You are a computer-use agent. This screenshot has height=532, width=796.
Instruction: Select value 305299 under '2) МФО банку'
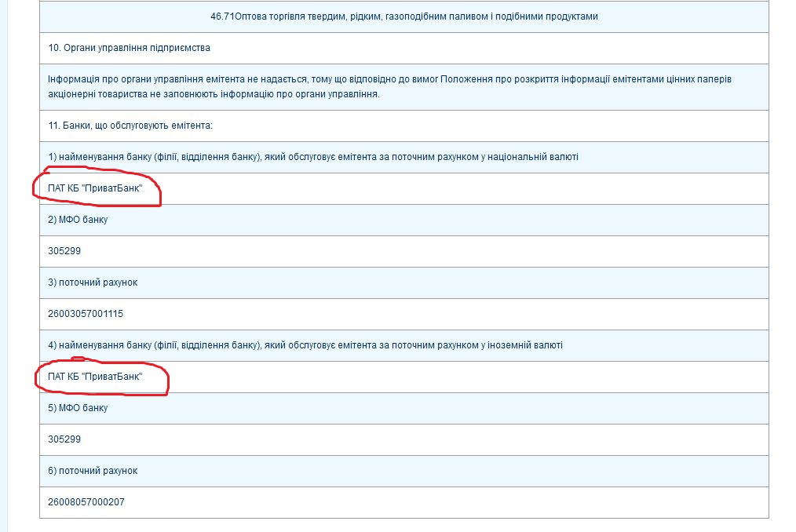(64, 251)
